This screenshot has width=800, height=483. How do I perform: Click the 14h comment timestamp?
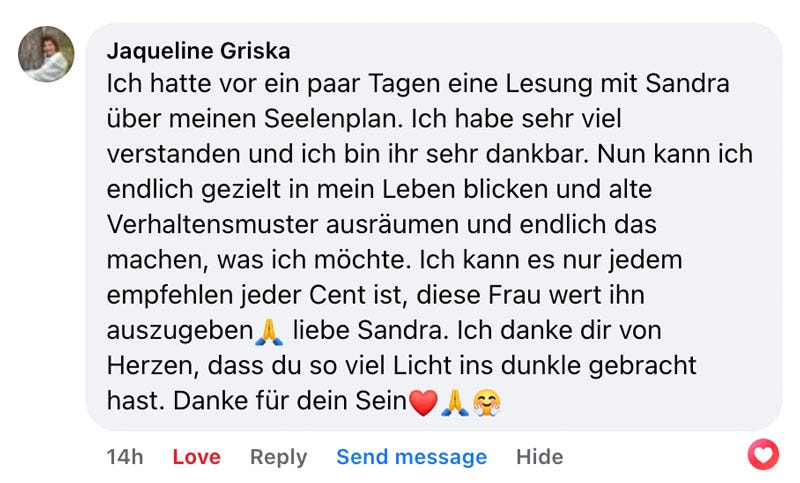coord(125,457)
